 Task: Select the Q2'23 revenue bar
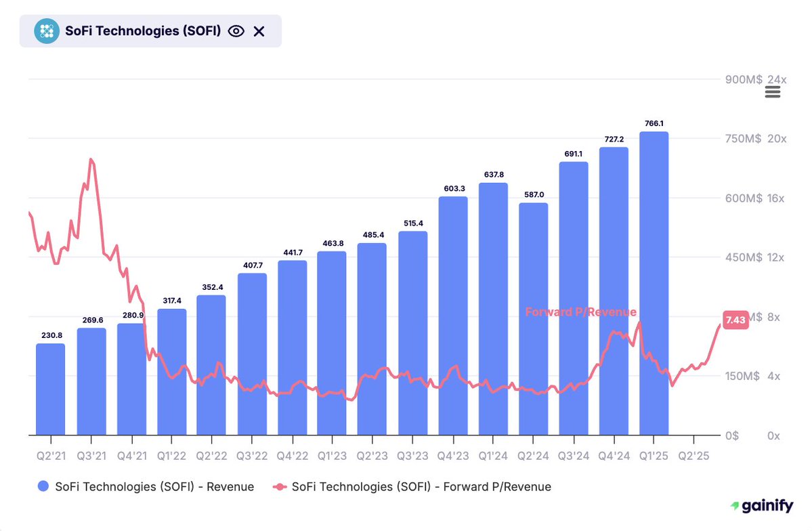point(372,339)
